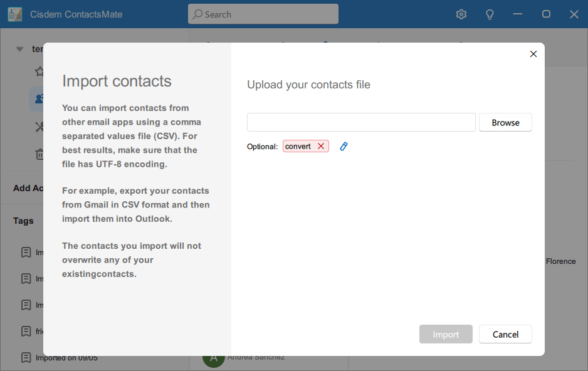Minimize the ContactsMate window

pyautogui.click(x=518, y=14)
